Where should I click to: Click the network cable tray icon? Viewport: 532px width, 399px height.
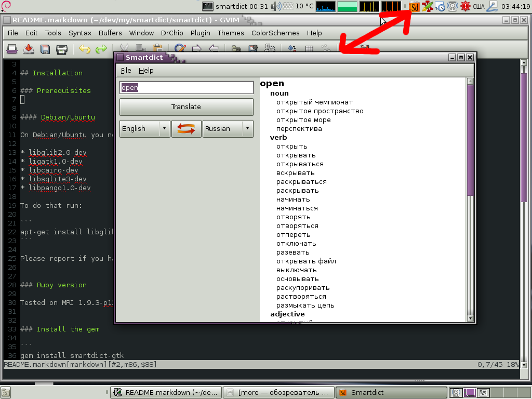(x=492, y=6)
